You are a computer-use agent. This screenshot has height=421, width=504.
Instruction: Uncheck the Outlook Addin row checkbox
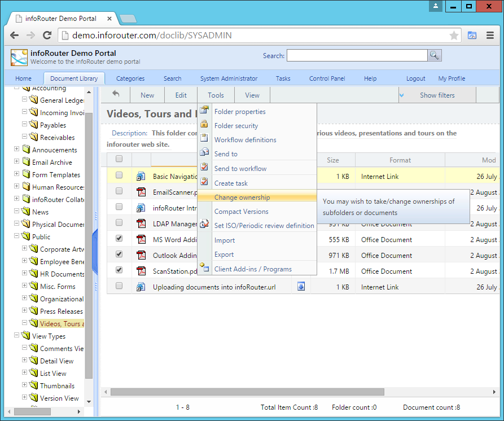[x=119, y=254]
